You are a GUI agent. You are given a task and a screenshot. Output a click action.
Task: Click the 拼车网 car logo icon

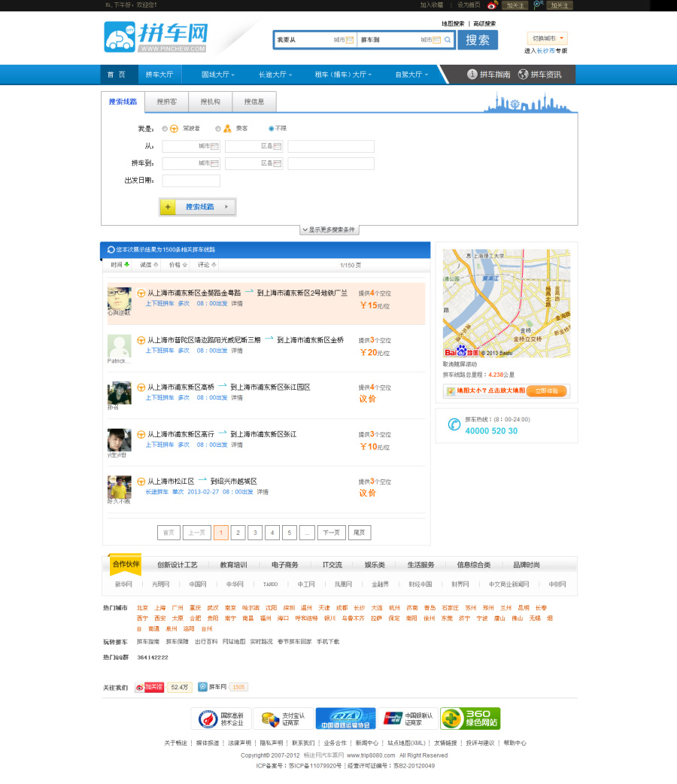pyautogui.click(x=118, y=38)
